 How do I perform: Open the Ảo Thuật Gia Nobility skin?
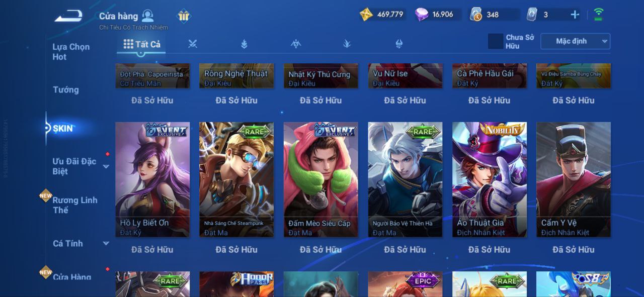pos(490,179)
